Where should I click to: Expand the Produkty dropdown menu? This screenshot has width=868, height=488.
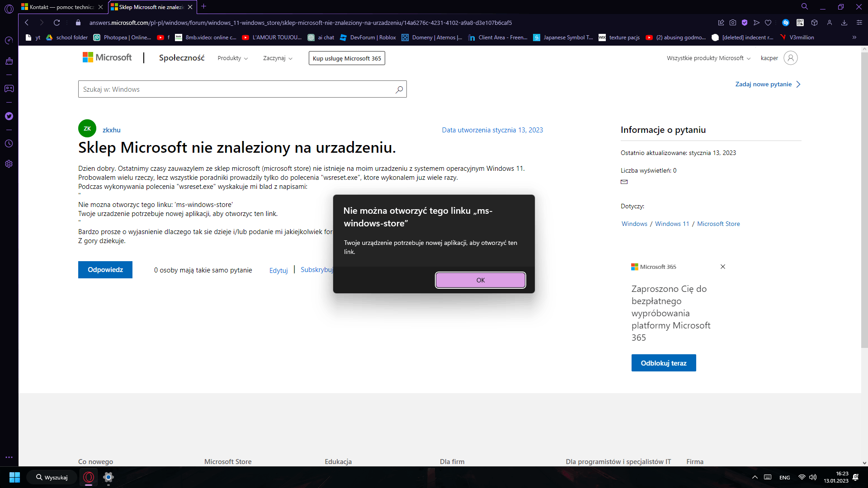232,58
